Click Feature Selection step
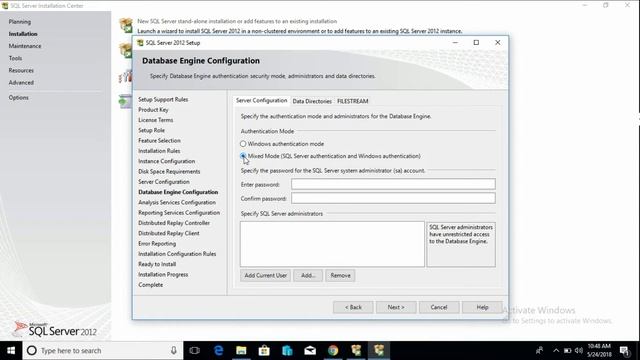This screenshot has height=360, width=640. click(x=159, y=140)
